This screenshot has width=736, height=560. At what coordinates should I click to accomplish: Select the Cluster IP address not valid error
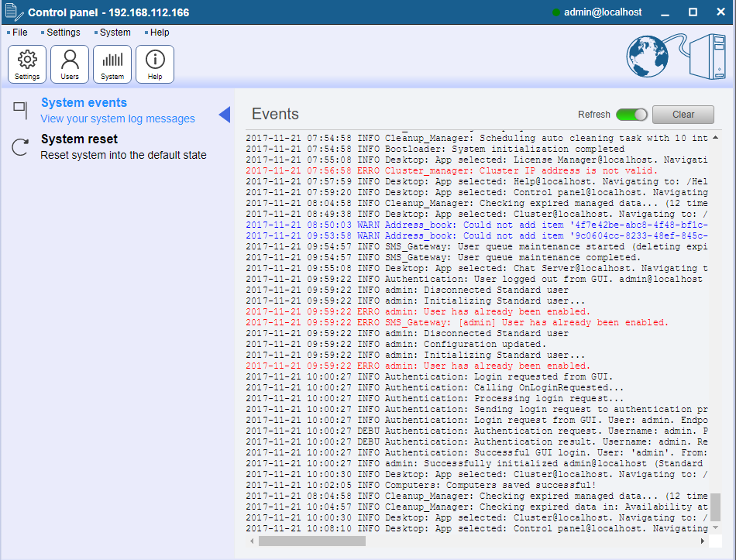[x=452, y=170]
